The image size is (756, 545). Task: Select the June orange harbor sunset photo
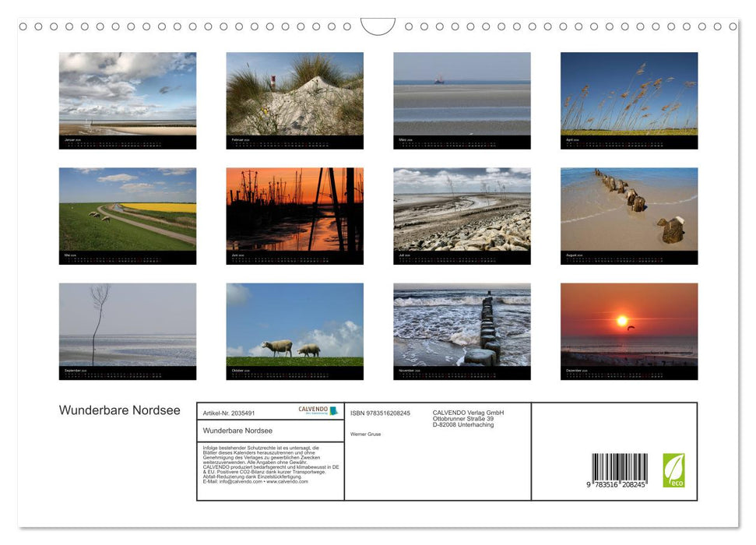(294, 209)
